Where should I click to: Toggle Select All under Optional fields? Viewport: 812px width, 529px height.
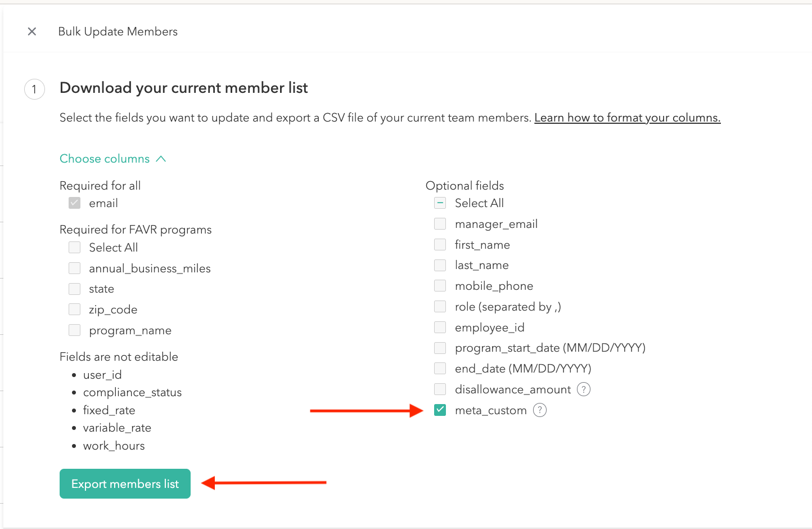(x=440, y=203)
